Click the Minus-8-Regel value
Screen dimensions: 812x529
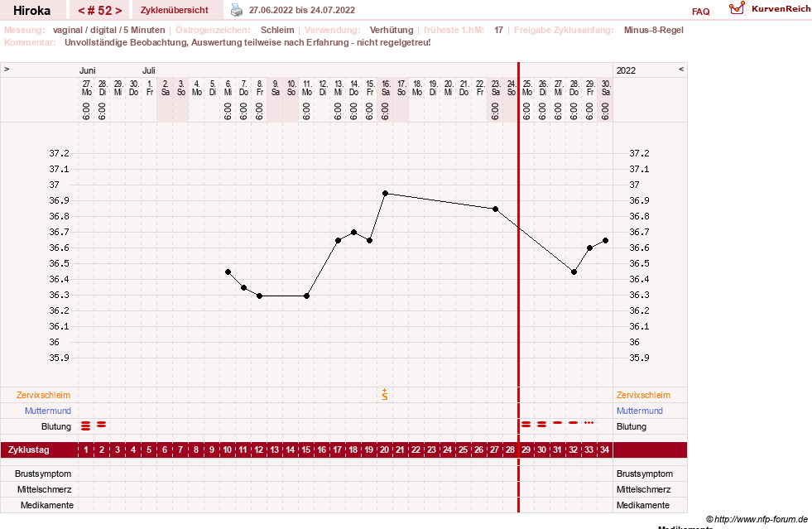(654, 30)
